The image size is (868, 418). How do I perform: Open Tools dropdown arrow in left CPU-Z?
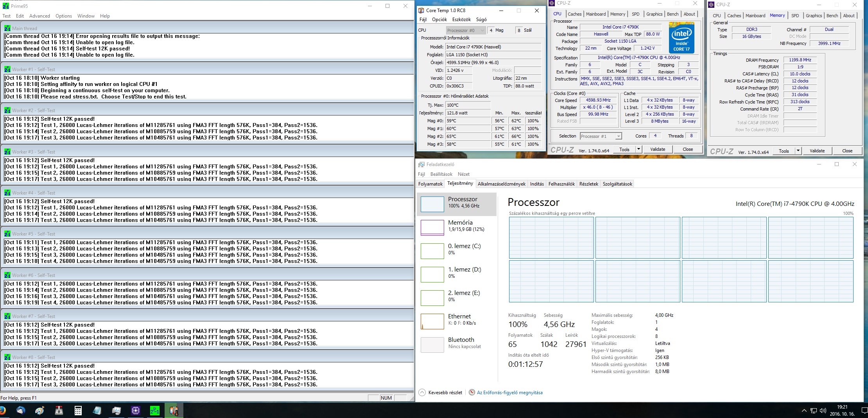[638, 149]
